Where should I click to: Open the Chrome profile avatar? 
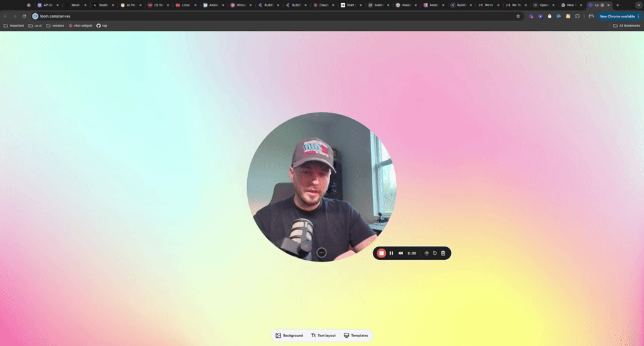tap(591, 16)
